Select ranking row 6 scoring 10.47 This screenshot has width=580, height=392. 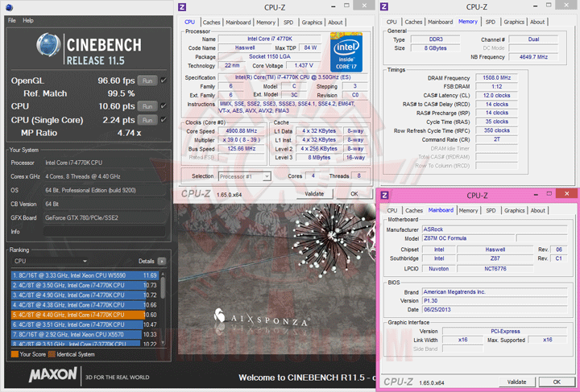pos(85,324)
